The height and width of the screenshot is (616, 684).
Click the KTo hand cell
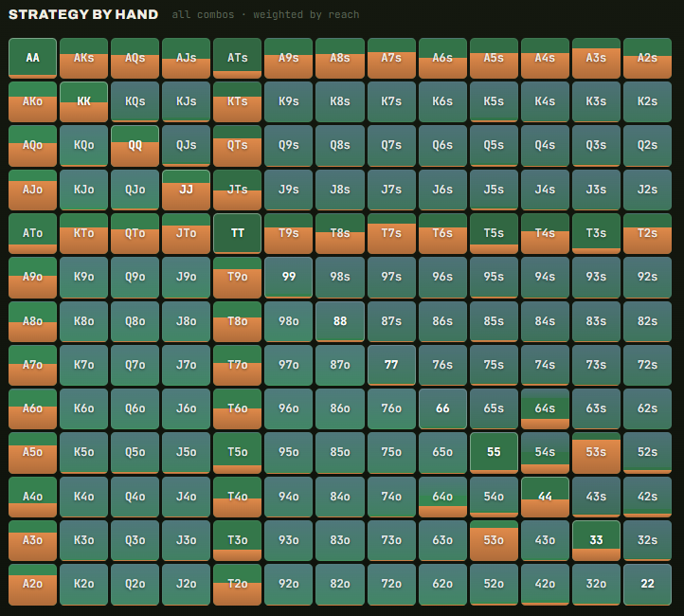pyautogui.click(x=83, y=233)
